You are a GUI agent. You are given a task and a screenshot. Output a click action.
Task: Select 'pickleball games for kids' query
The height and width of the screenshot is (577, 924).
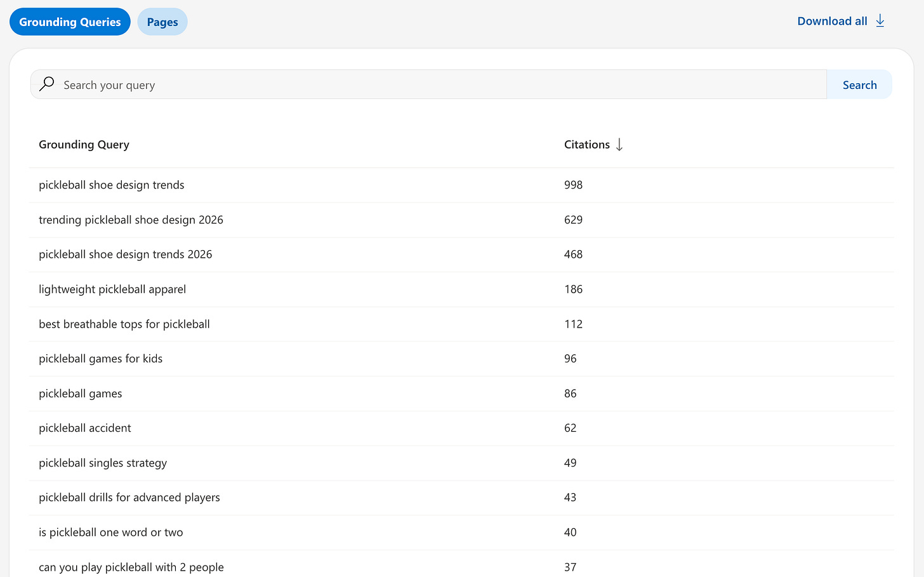[x=100, y=359]
